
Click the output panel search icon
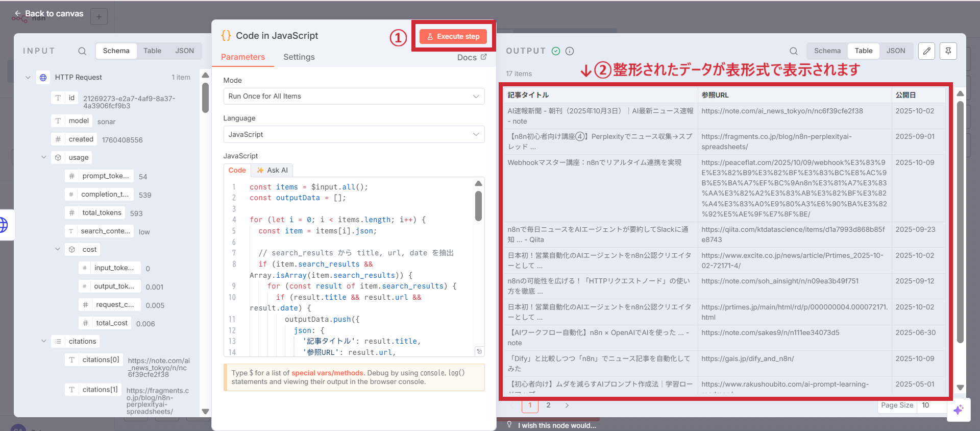[793, 51]
